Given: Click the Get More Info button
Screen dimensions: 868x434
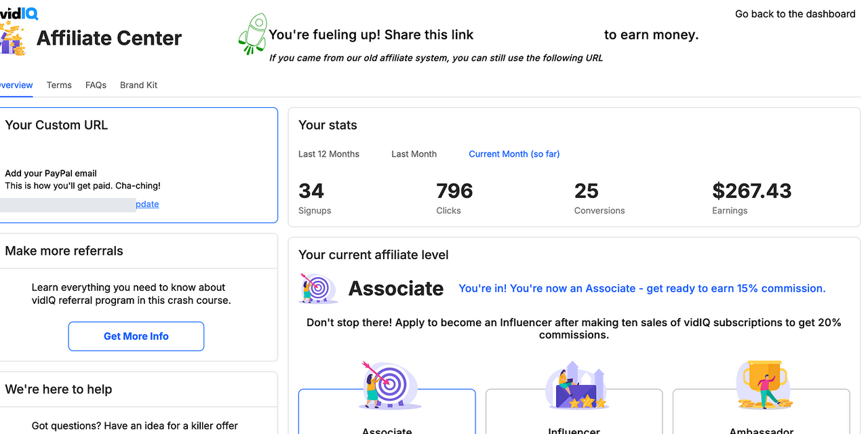Looking at the screenshot, I should point(136,336).
